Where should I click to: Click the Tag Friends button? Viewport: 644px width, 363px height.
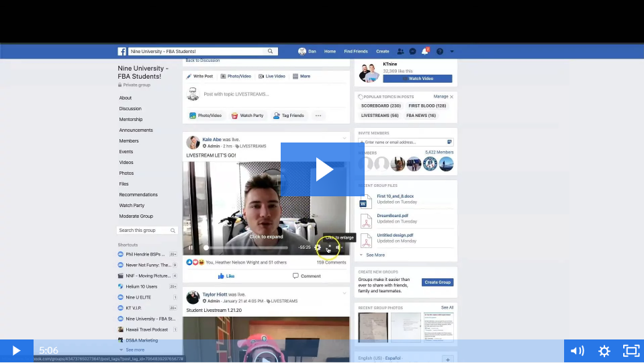[x=289, y=116]
